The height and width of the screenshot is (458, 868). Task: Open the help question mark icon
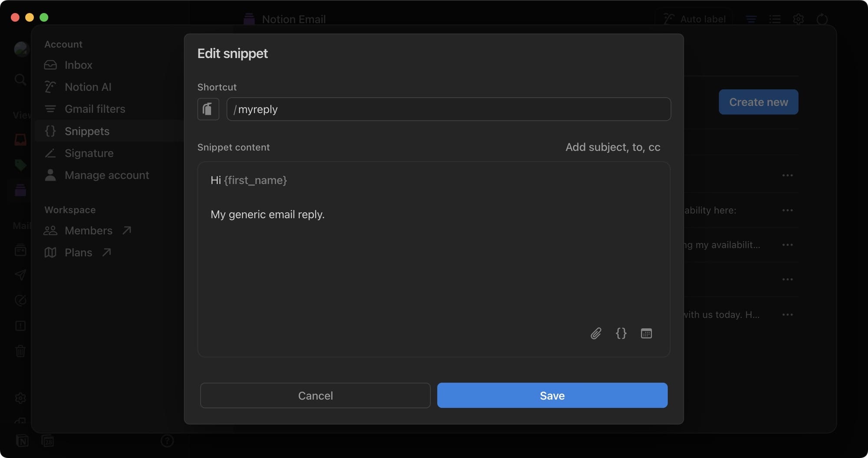(167, 441)
